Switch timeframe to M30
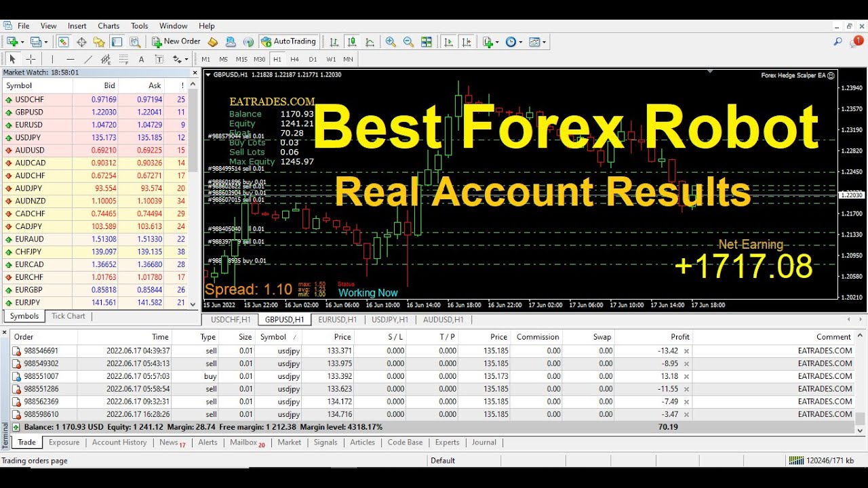The width and height of the screenshot is (868, 488). (x=259, y=59)
